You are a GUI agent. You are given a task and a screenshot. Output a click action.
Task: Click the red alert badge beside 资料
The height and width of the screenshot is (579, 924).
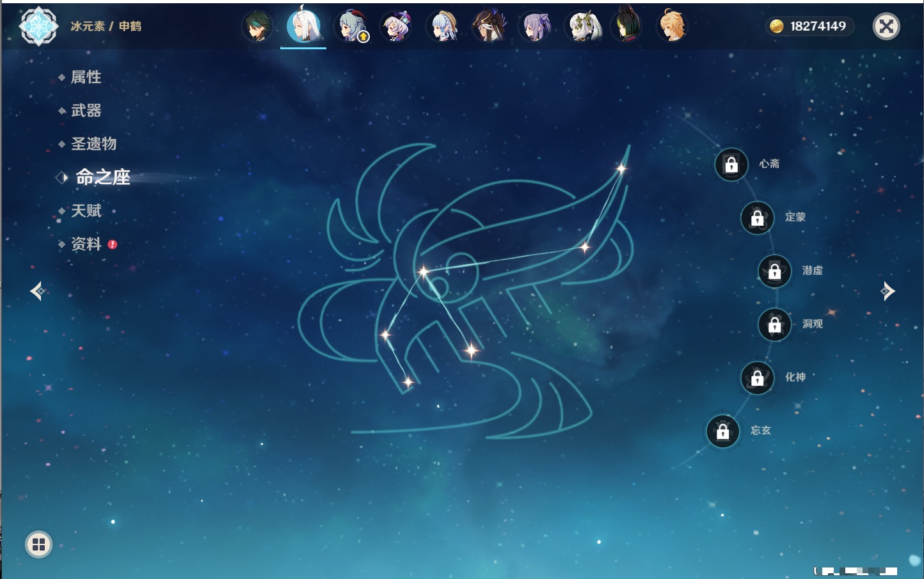[113, 244]
